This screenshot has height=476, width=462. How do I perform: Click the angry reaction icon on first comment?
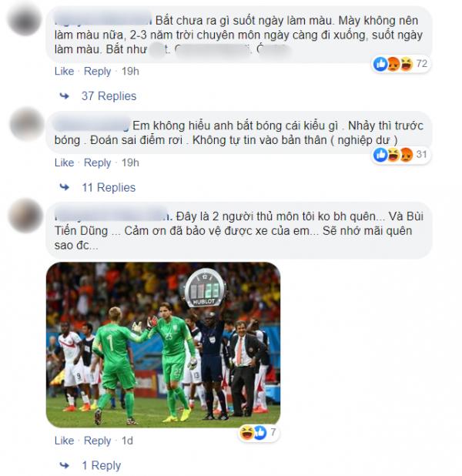pos(393,64)
